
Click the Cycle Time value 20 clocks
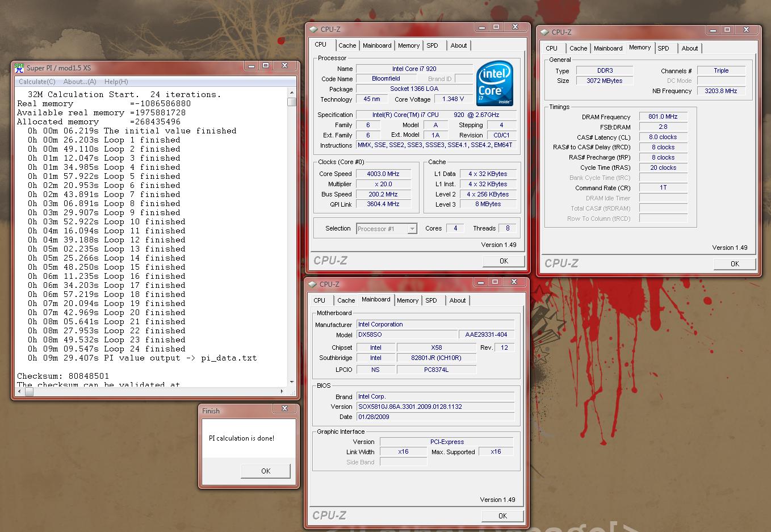(x=663, y=167)
